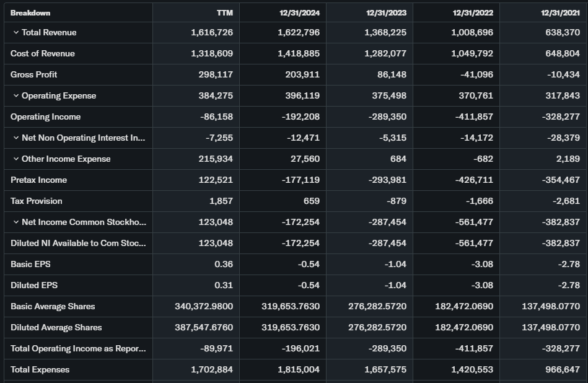The image size is (588, 383).
Task: Select the TTM column header
Action: pos(226,12)
